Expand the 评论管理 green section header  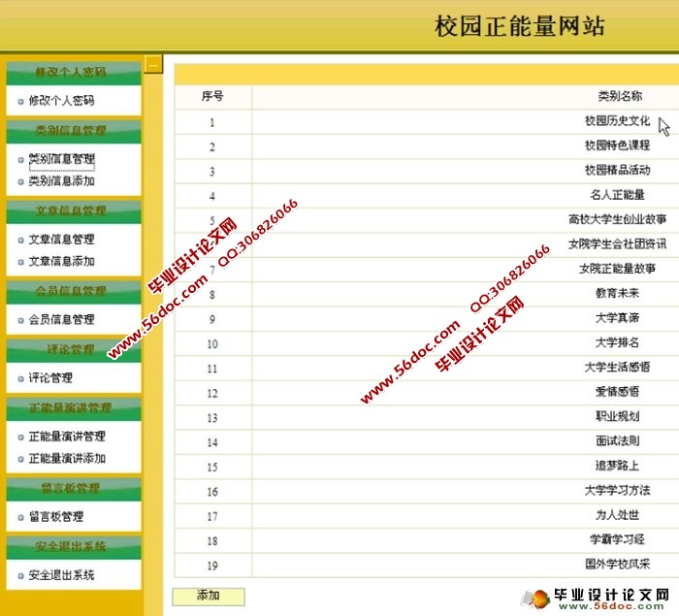click(74, 350)
